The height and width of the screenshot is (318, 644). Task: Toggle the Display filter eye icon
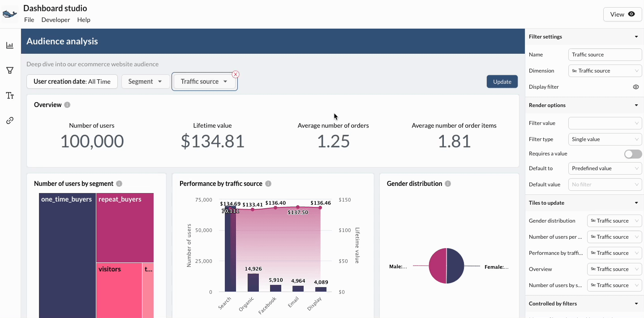point(635,87)
